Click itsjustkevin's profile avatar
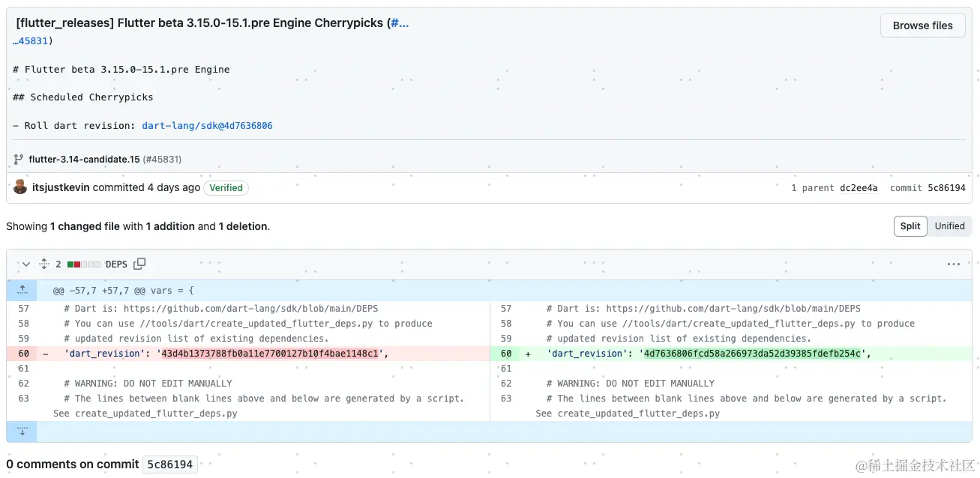 click(20, 187)
